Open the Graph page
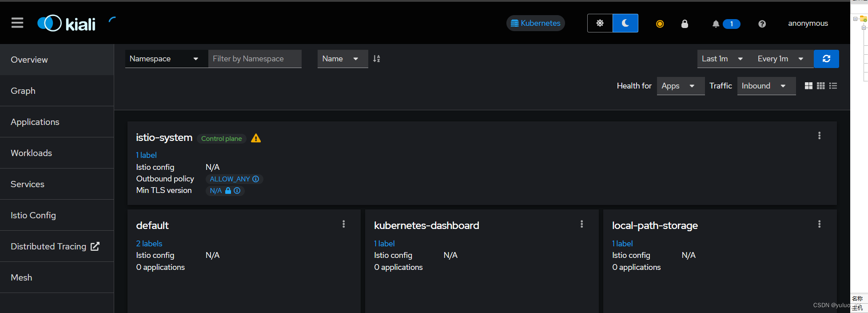 click(x=57, y=91)
